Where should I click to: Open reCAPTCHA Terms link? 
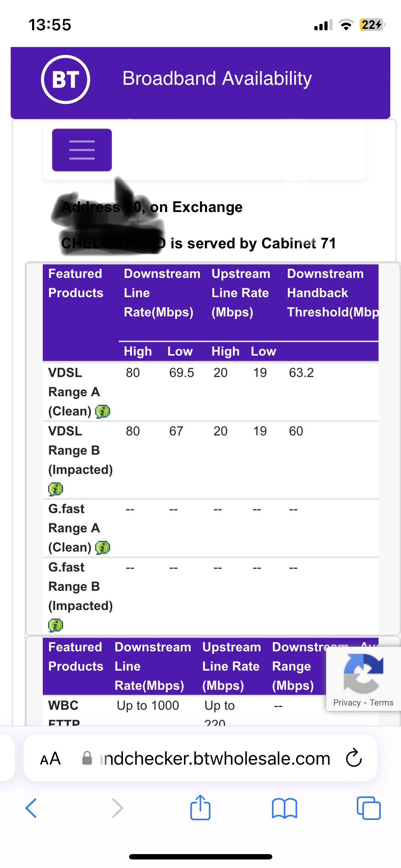[381, 703]
